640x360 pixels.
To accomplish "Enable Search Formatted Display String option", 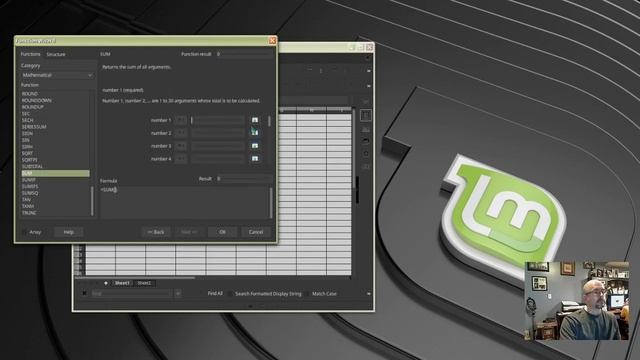I will [x=265, y=293].
